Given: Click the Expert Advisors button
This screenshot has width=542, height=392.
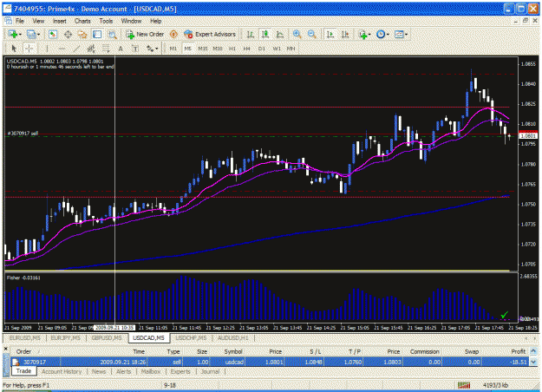Looking at the screenshot, I should point(210,34).
